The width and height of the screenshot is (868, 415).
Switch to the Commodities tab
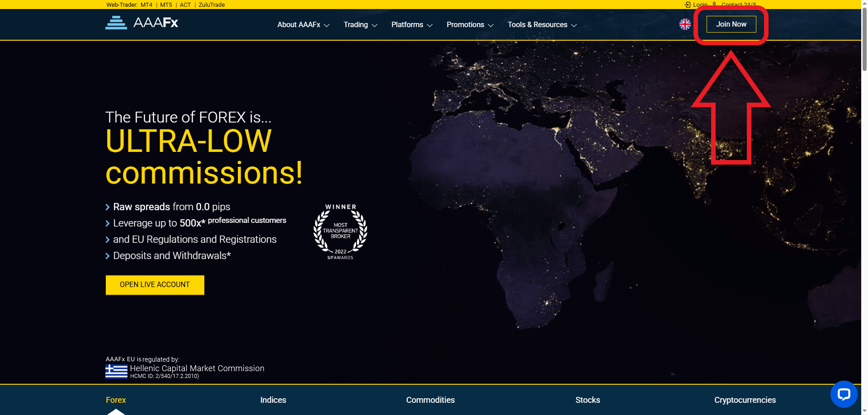pos(430,400)
